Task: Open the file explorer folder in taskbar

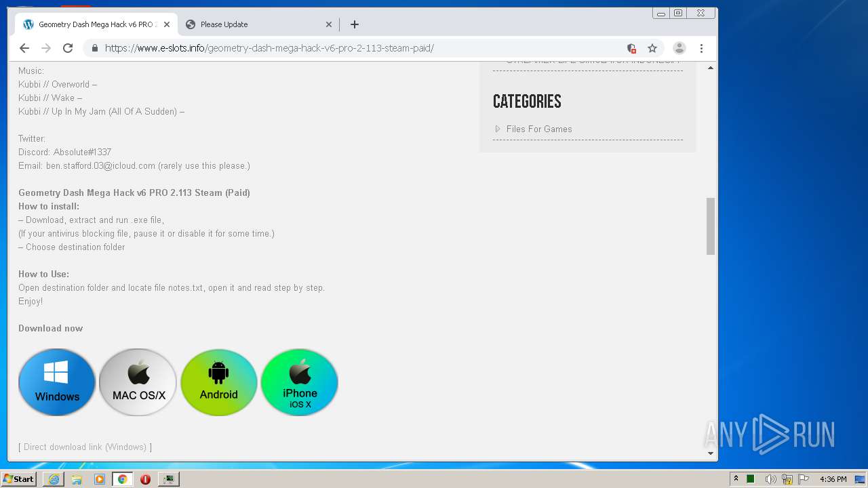Action: (x=77, y=479)
